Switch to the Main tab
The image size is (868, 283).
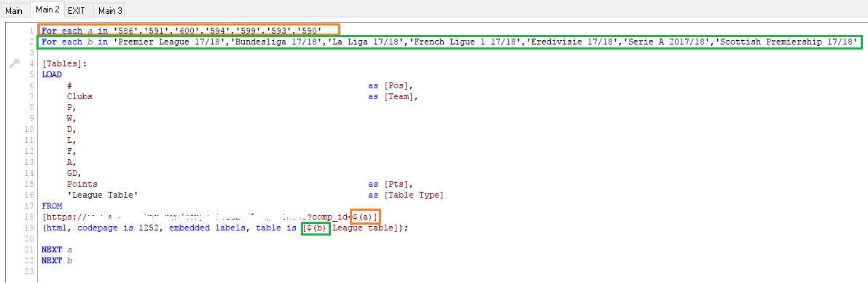tap(14, 11)
